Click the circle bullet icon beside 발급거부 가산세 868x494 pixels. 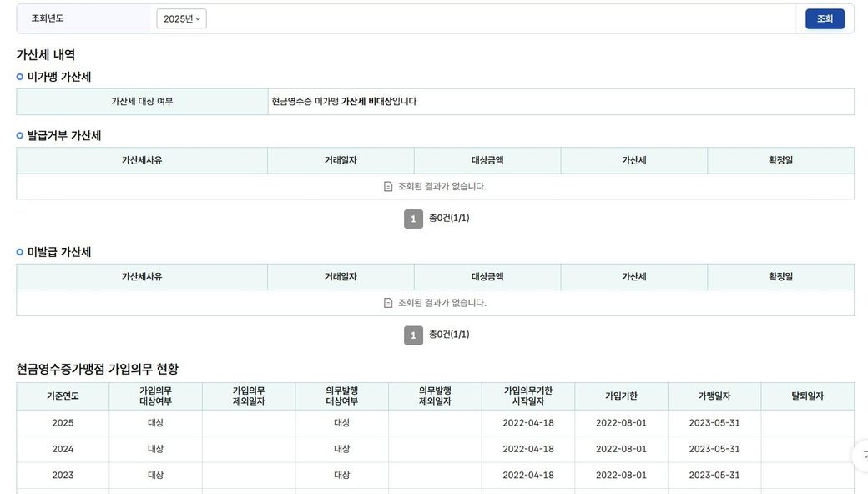20,135
